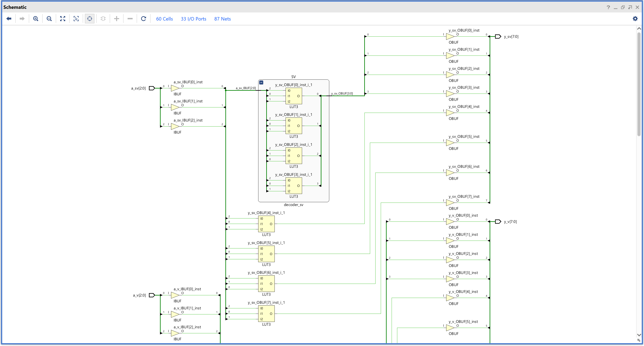
Task: Click the Add (plus) toolbar icon
Action: pyautogui.click(x=117, y=19)
